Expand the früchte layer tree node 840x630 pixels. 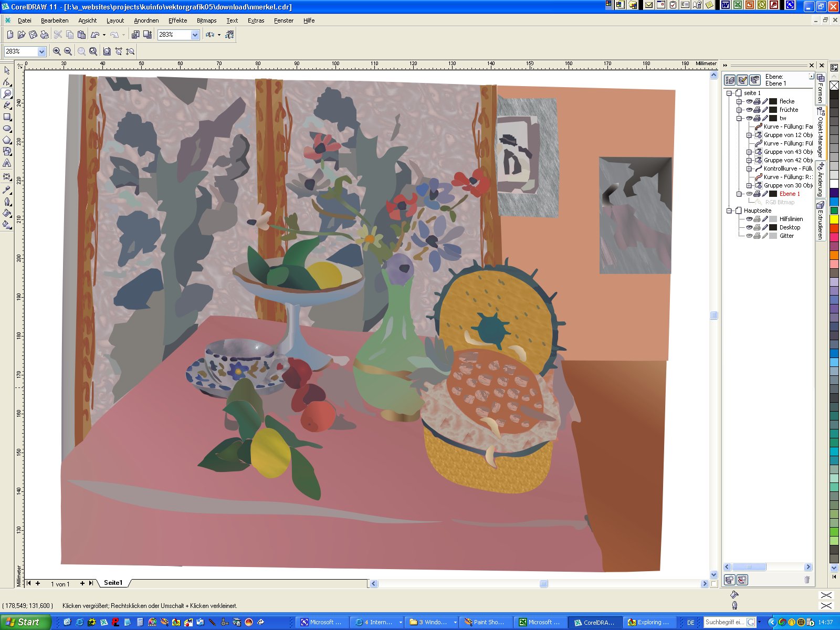pyautogui.click(x=739, y=110)
